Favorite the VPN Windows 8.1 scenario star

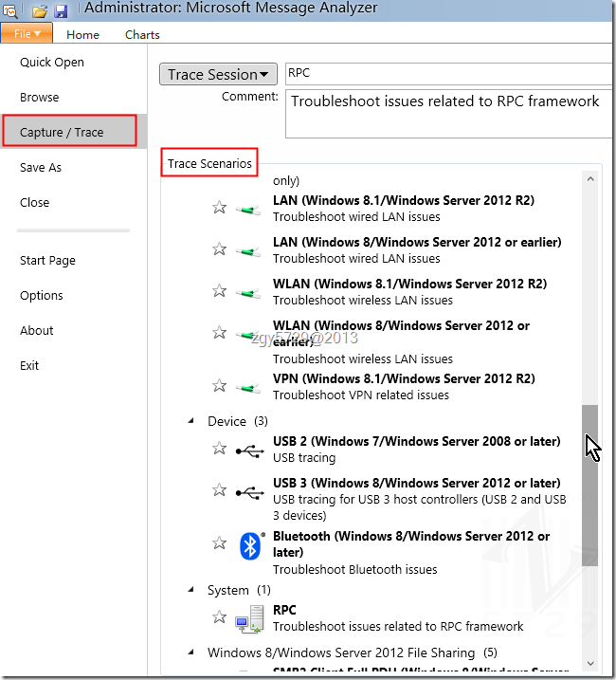point(219,386)
